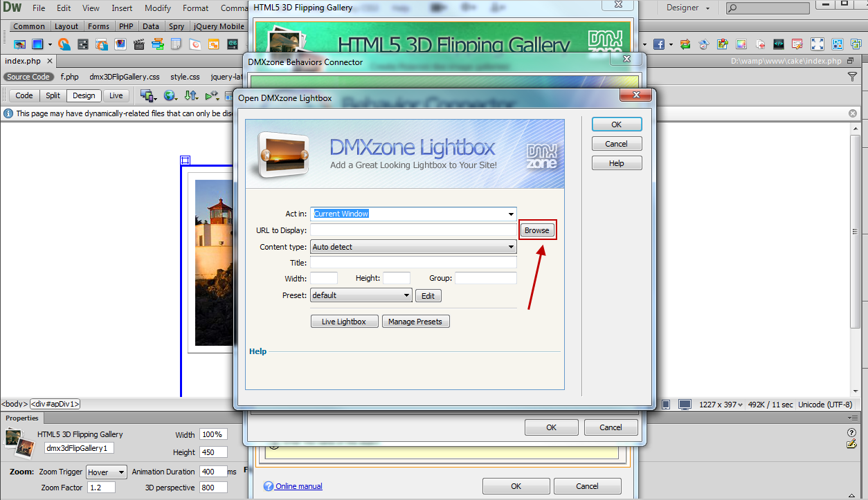Switch to Code view
868x500 pixels.
(x=24, y=95)
